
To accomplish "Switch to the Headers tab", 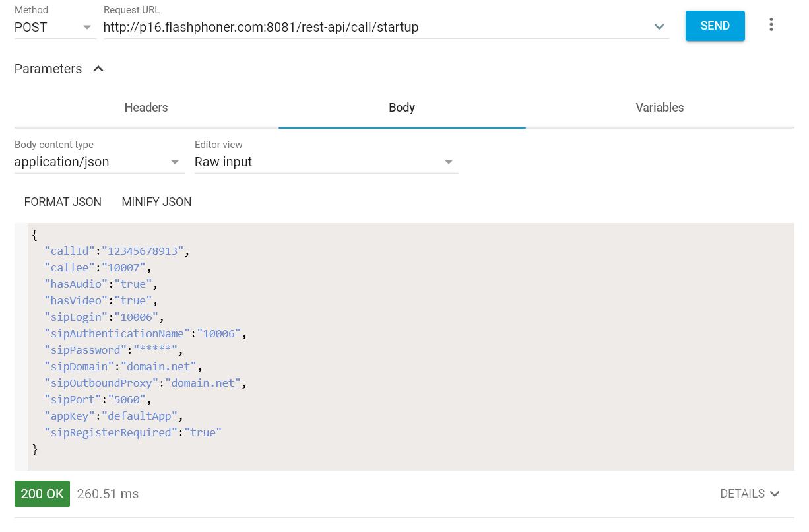I will (146, 108).
